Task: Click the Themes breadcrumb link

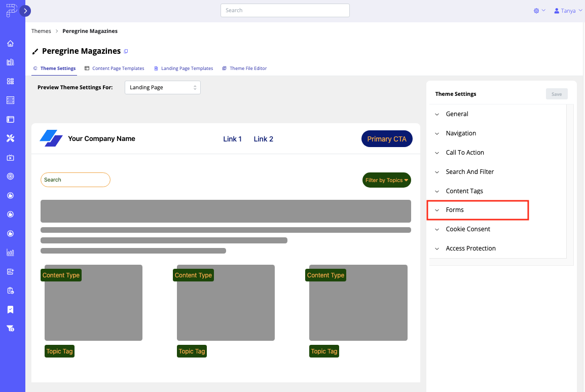Action: 41,31
